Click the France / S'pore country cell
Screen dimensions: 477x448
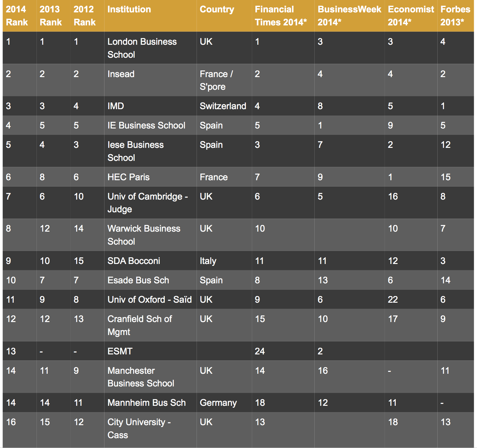(224, 80)
